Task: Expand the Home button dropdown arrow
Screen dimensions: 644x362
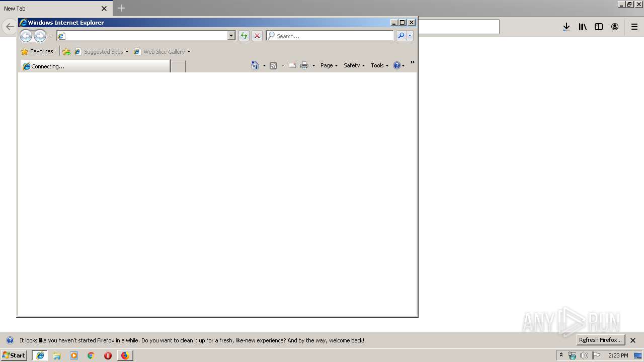Action: [264, 65]
